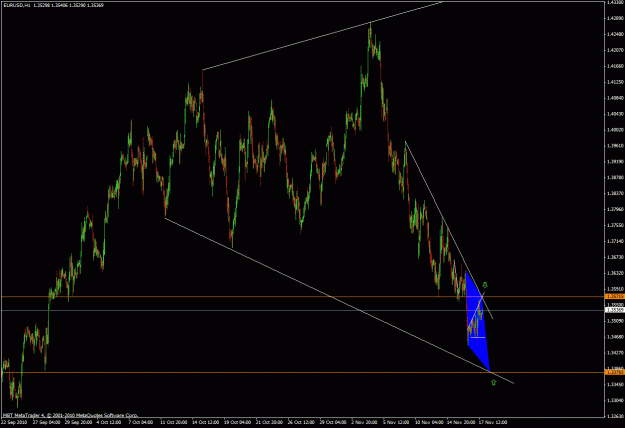The width and height of the screenshot is (625, 428).
Task: Click the 1.34680 price scale label
Action: tap(615, 337)
